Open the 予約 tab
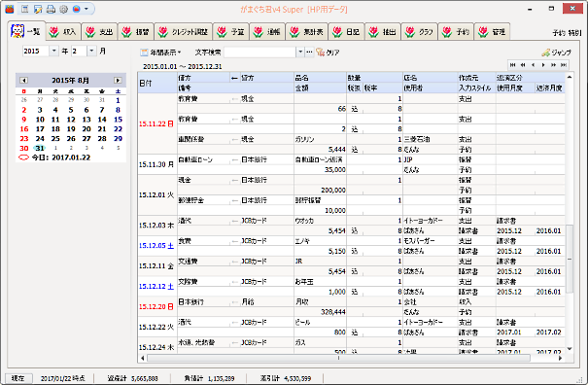588x385 pixels. pyautogui.click(x=456, y=32)
